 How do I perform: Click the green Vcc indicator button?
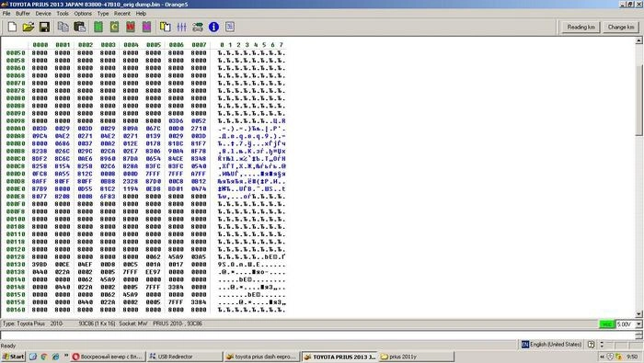point(606,324)
